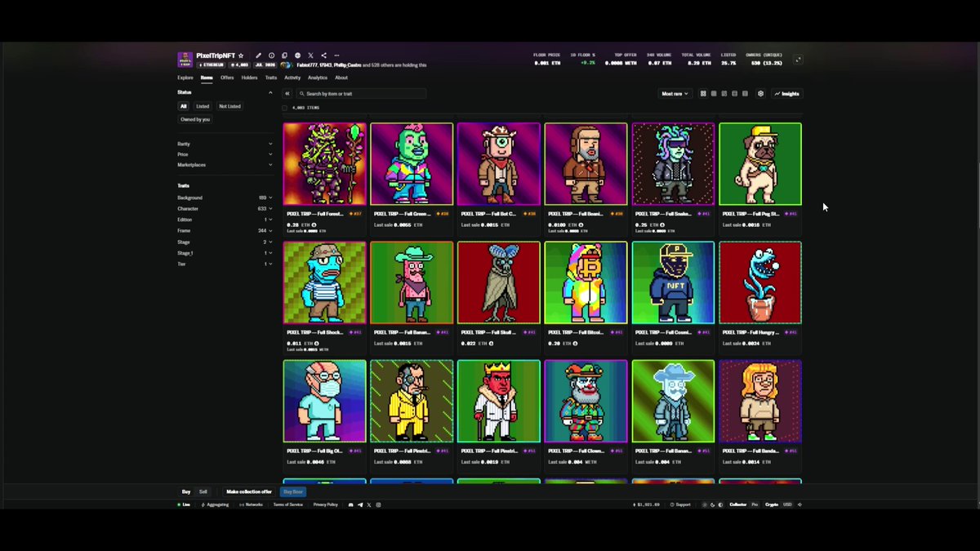The height and width of the screenshot is (551, 980).
Task: Open the Most rare sort dropdown
Action: (x=675, y=94)
